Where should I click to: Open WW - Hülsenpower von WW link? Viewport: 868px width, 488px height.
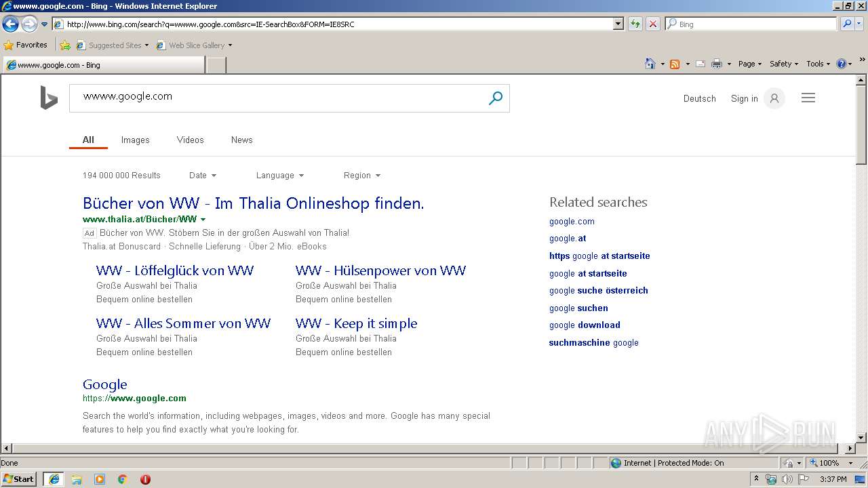coord(380,270)
